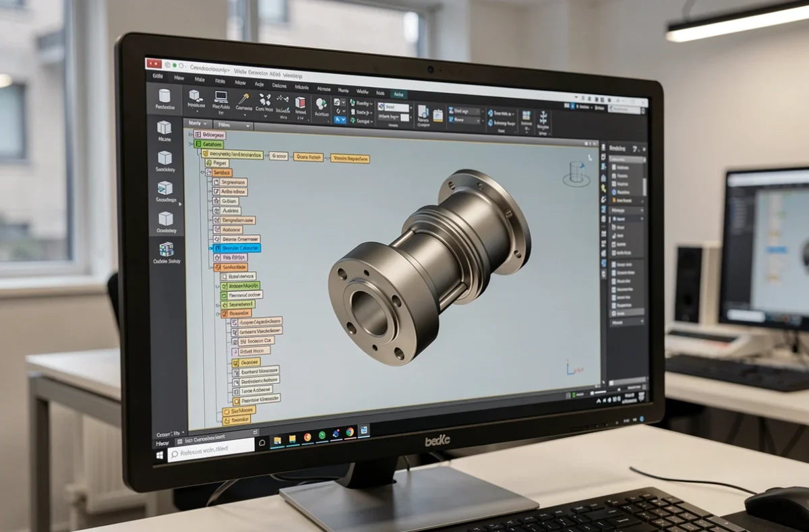Open the colorful cube grid sidebar icon
The image size is (809, 532).
(x=166, y=249)
